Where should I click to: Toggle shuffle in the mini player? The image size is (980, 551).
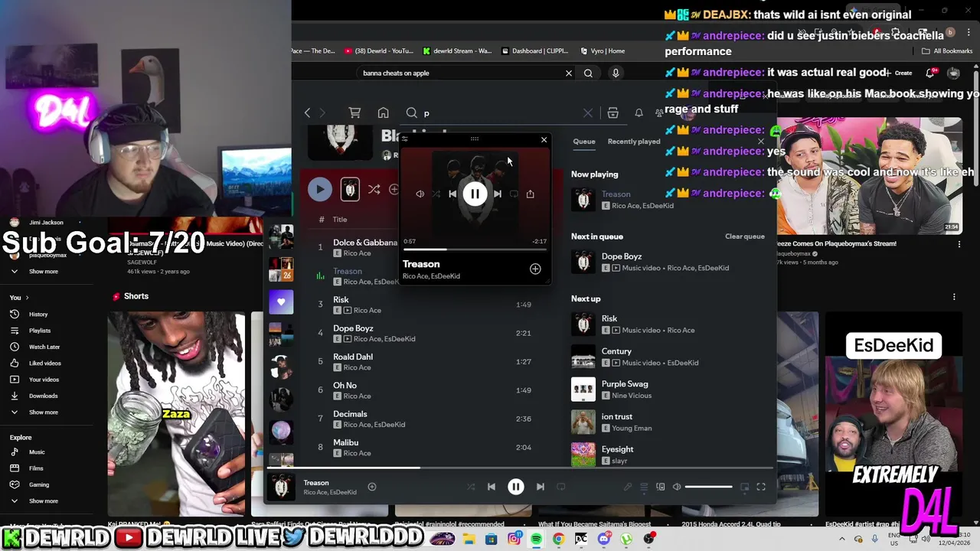(436, 194)
